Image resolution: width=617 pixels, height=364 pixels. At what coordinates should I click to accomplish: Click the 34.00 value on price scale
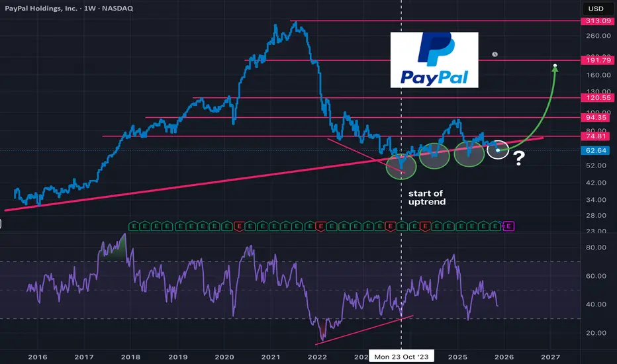pyautogui.click(x=596, y=200)
